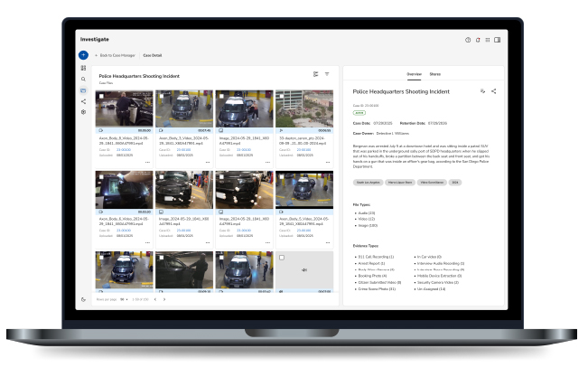Toggle dark mode moon icon at sidebar bottom
The width and height of the screenshot is (588, 377).
click(x=83, y=299)
